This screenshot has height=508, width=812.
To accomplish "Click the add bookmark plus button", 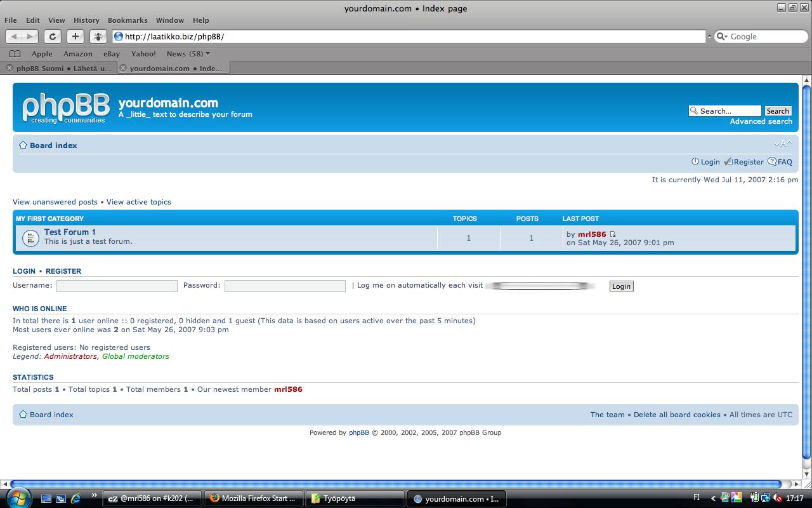I will coord(75,36).
